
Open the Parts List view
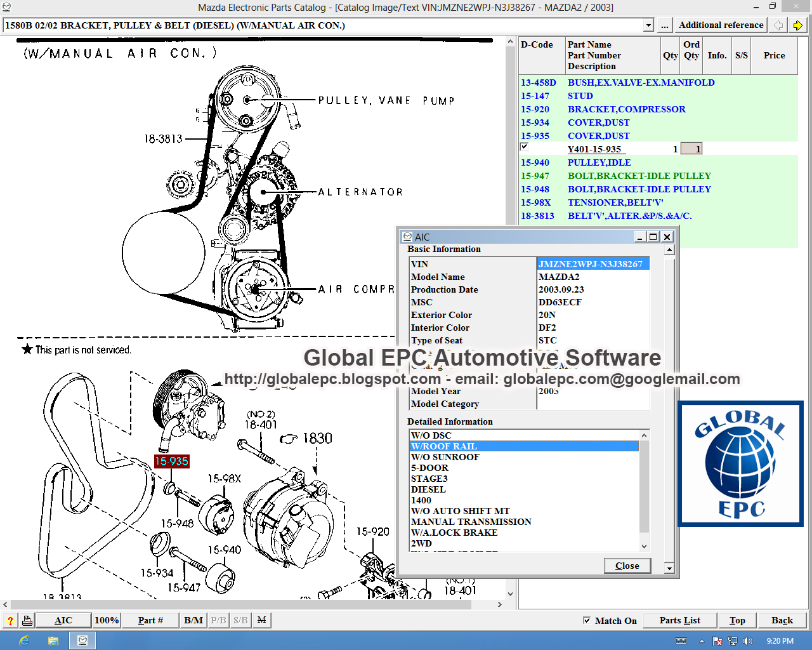pos(679,620)
